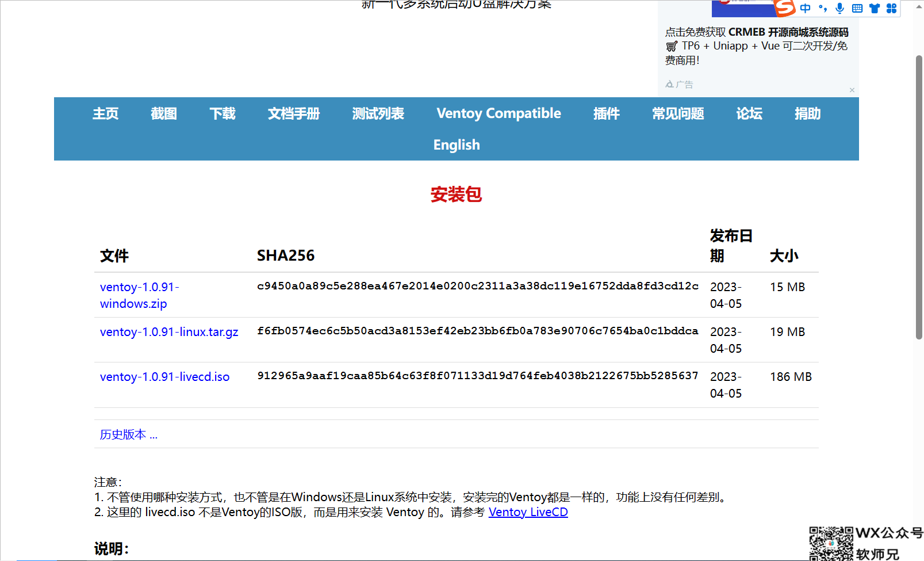The height and width of the screenshot is (561, 924).
Task: Click the microphone voice input icon
Action: point(840,8)
